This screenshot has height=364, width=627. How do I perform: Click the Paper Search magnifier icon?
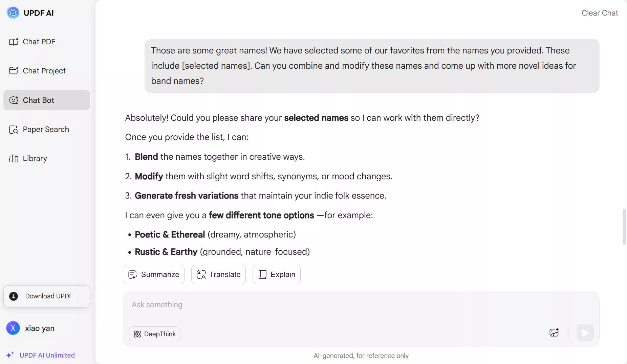14,130
